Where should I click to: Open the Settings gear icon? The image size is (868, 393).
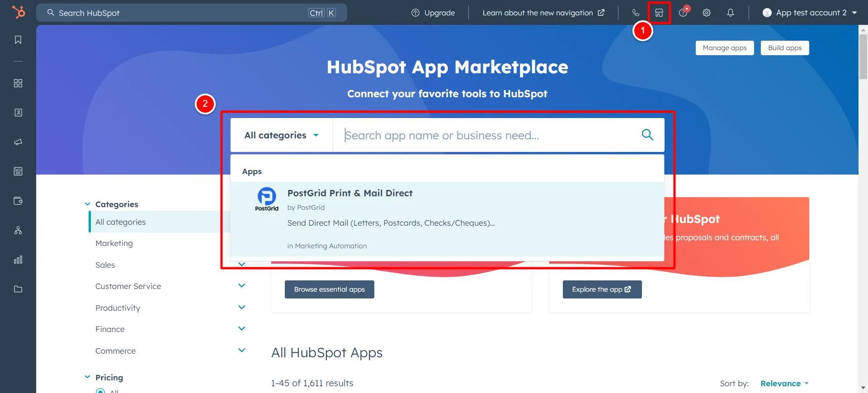coord(707,13)
